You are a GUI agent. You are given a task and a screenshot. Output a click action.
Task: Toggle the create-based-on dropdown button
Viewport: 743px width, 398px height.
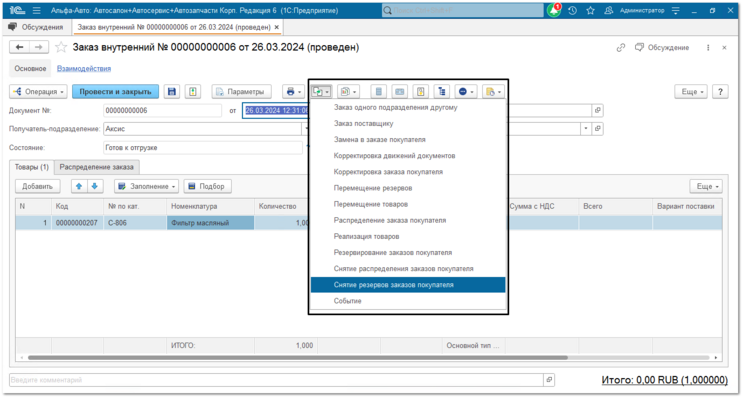click(321, 91)
